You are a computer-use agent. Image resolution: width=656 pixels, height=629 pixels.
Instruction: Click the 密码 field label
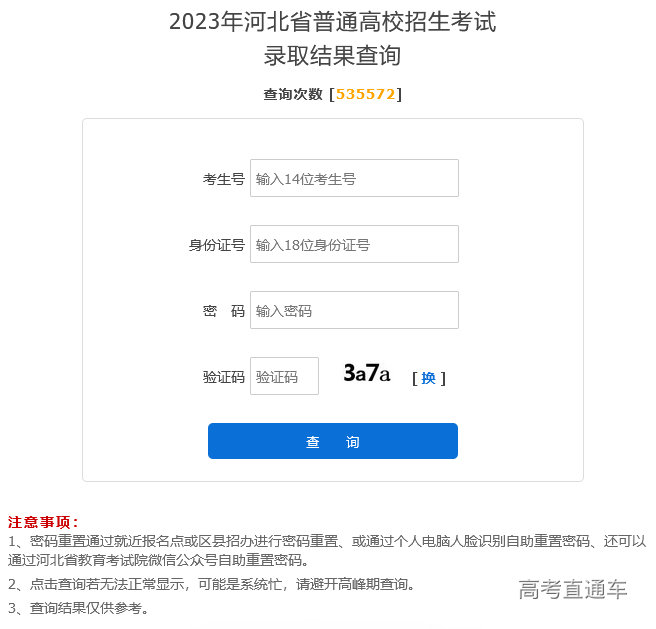224,312
